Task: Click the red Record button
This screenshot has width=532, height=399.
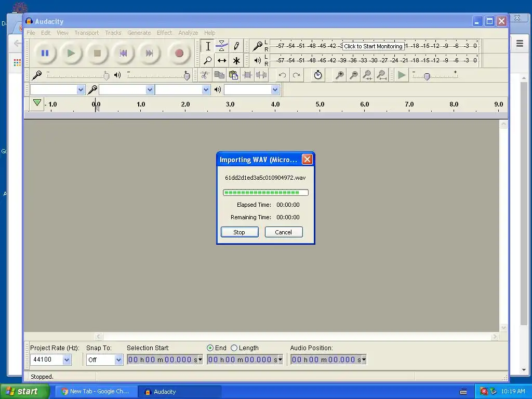Action: coord(179,54)
